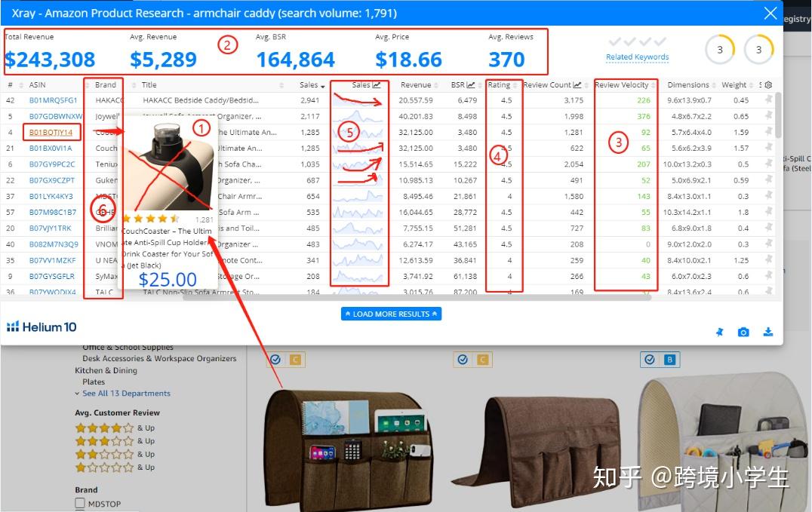Open the Plates subcategory
Viewport: 812px width, 512px height.
click(94, 382)
